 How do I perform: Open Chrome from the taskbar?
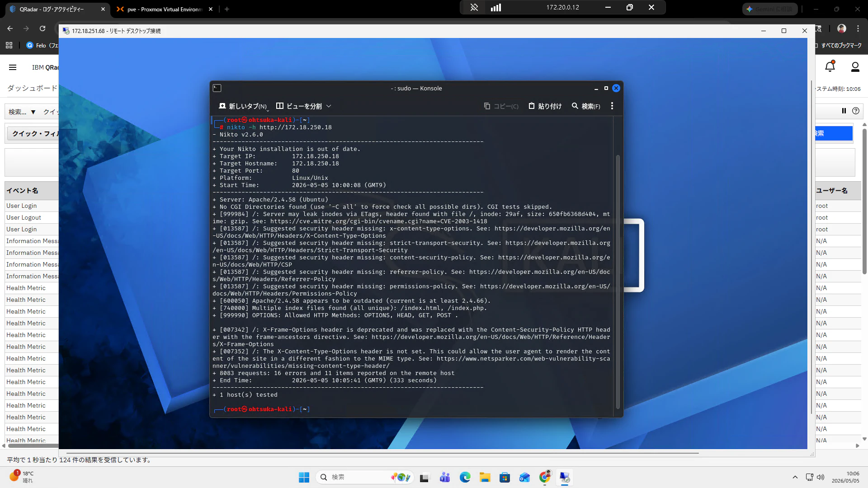[545, 477]
